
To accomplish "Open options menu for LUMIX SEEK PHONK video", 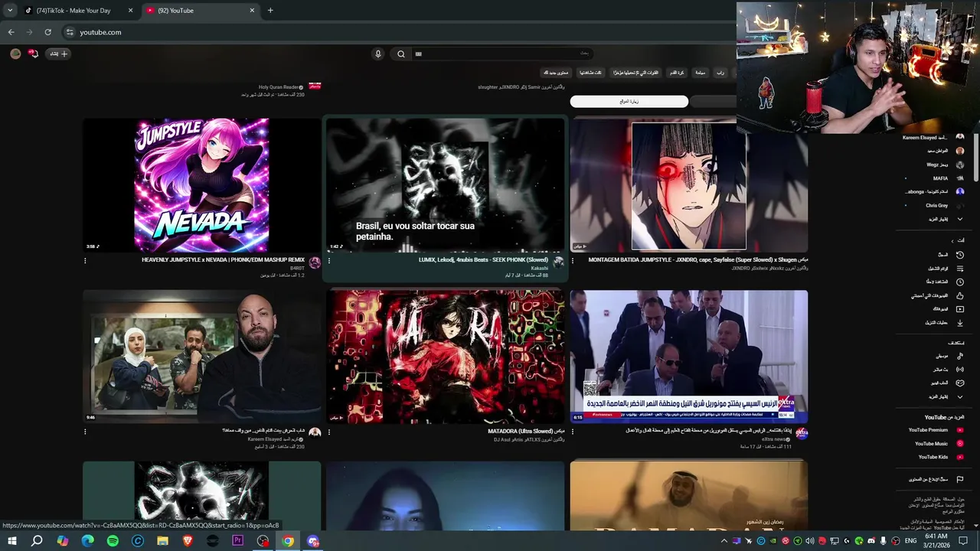I will pos(329,260).
